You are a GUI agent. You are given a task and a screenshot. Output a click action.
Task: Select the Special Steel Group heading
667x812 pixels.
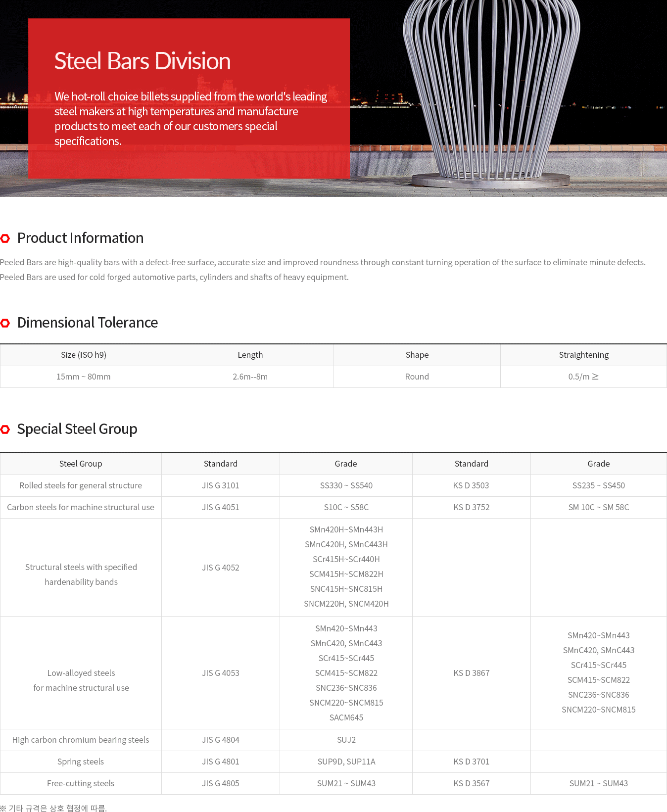point(77,429)
